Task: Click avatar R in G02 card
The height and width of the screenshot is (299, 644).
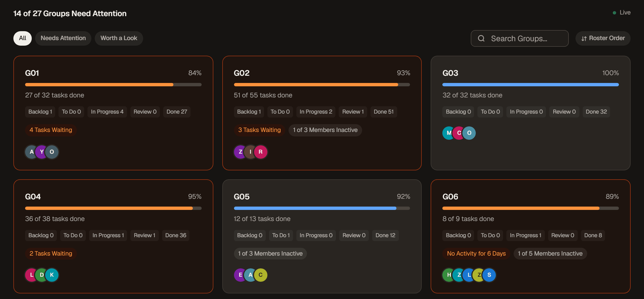Action: (260, 152)
